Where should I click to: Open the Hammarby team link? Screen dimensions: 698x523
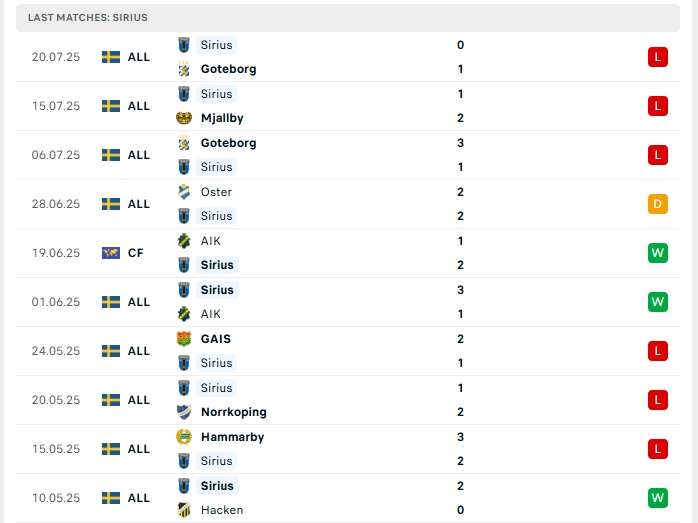coord(232,437)
